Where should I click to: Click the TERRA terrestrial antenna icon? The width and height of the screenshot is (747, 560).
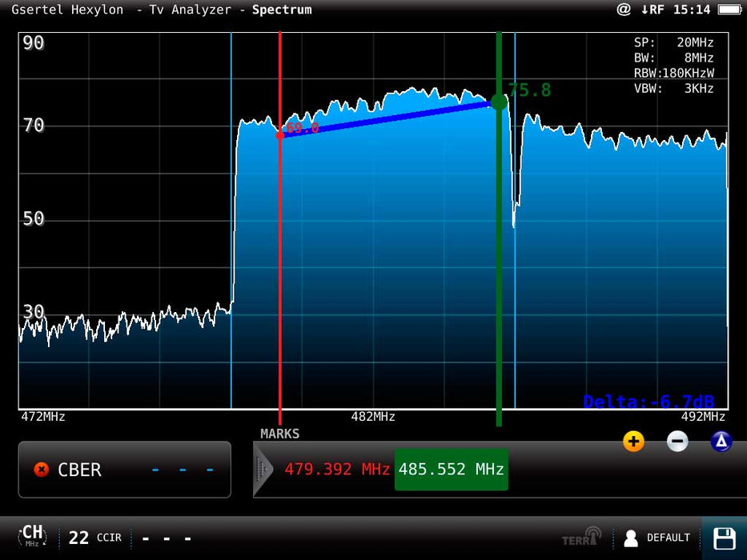[x=581, y=537]
